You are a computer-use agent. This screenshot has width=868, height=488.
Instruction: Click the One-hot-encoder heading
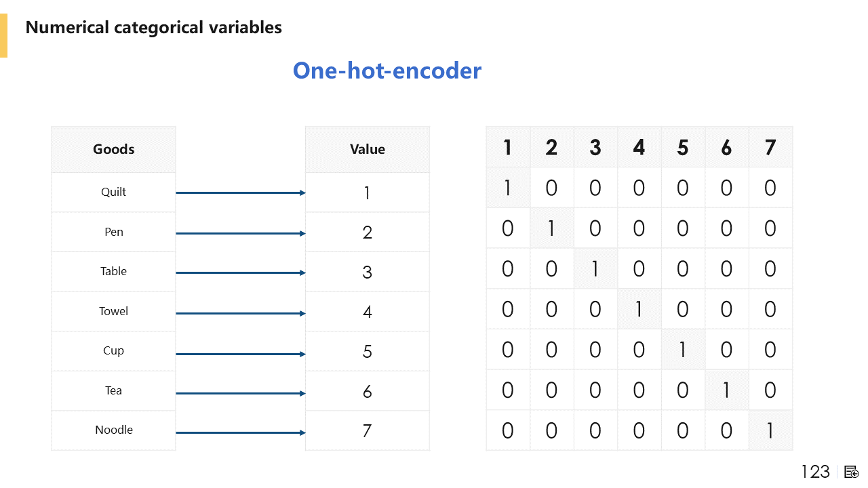(x=387, y=70)
